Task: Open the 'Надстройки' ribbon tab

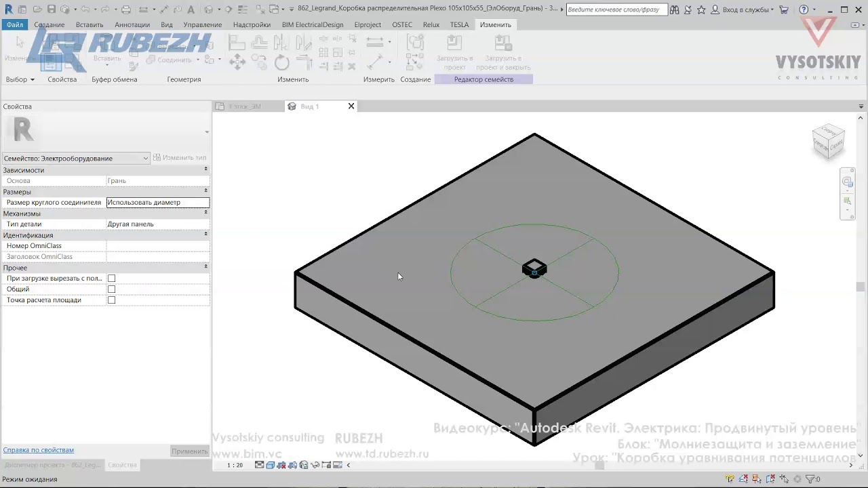Action: [252, 24]
